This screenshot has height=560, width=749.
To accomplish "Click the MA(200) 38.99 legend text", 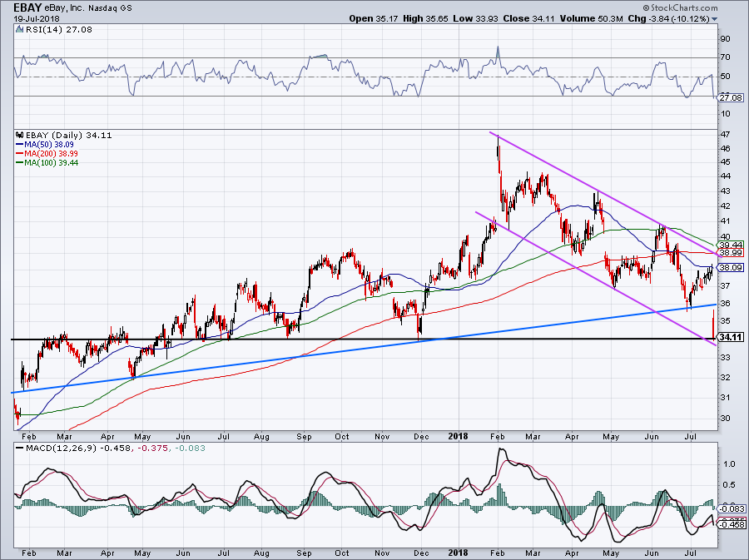I will click(51, 154).
